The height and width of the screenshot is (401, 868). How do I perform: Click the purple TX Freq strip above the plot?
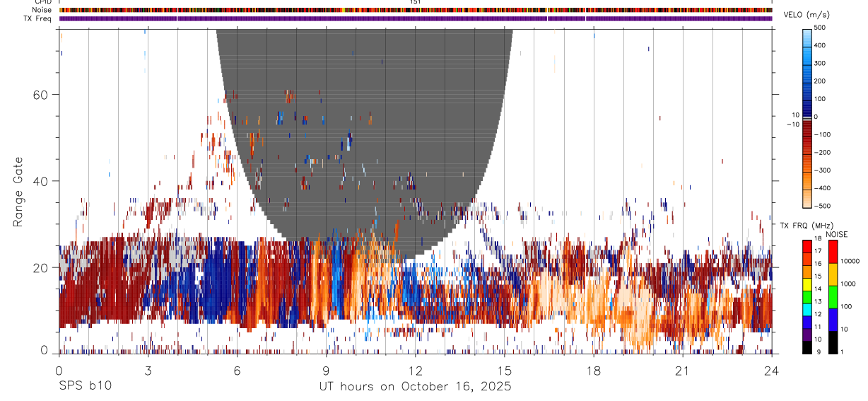click(416, 18)
